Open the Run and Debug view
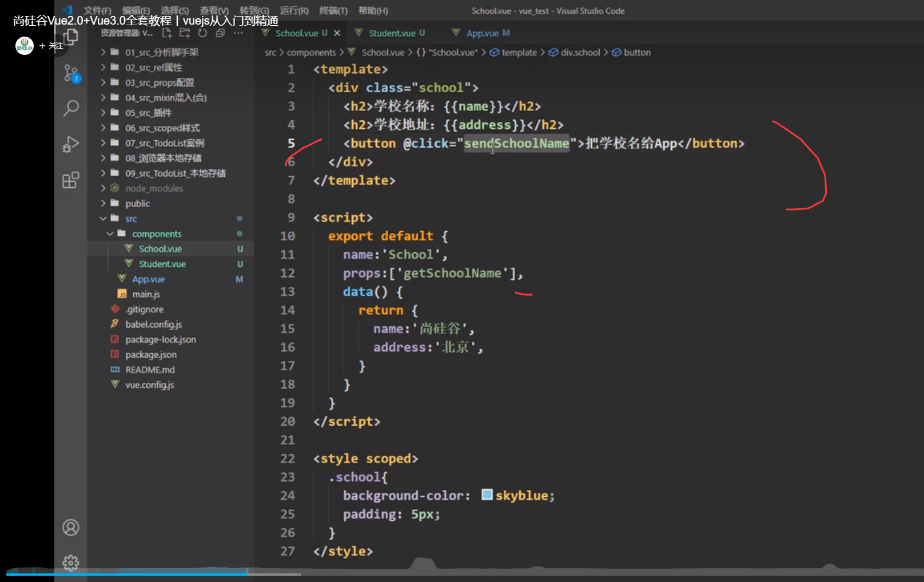 click(71, 144)
